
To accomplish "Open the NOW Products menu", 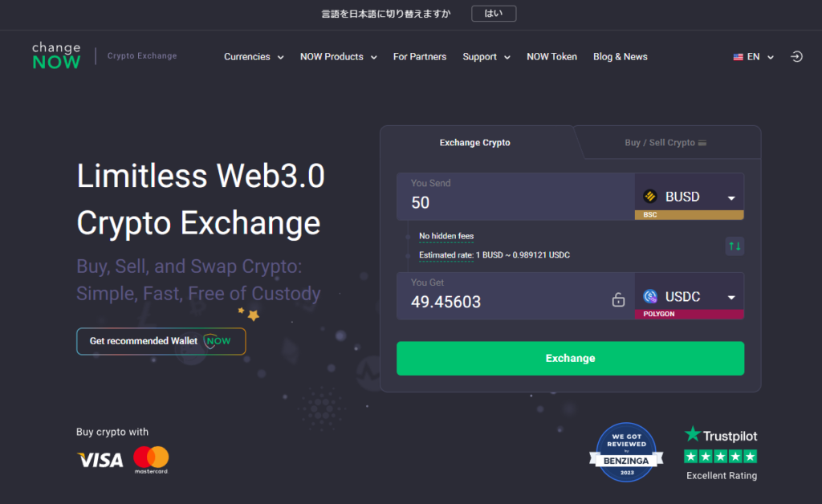I will tap(338, 57).
